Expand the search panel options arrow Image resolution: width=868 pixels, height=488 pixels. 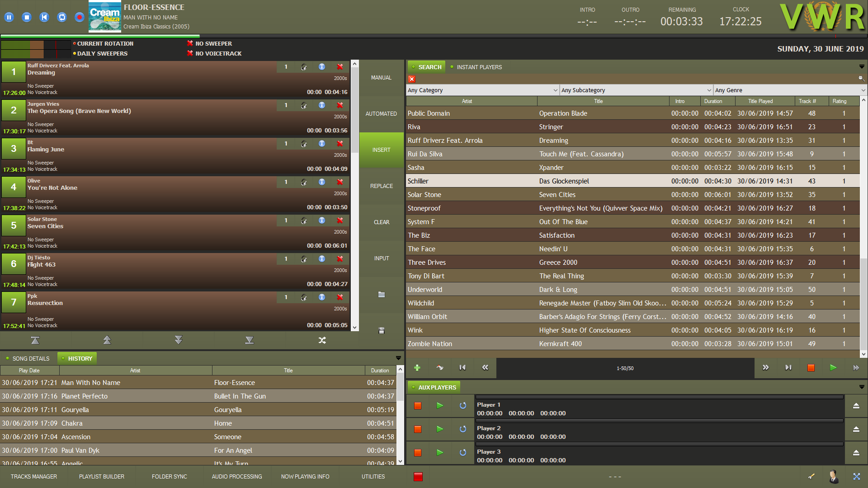tap(862, 67)
